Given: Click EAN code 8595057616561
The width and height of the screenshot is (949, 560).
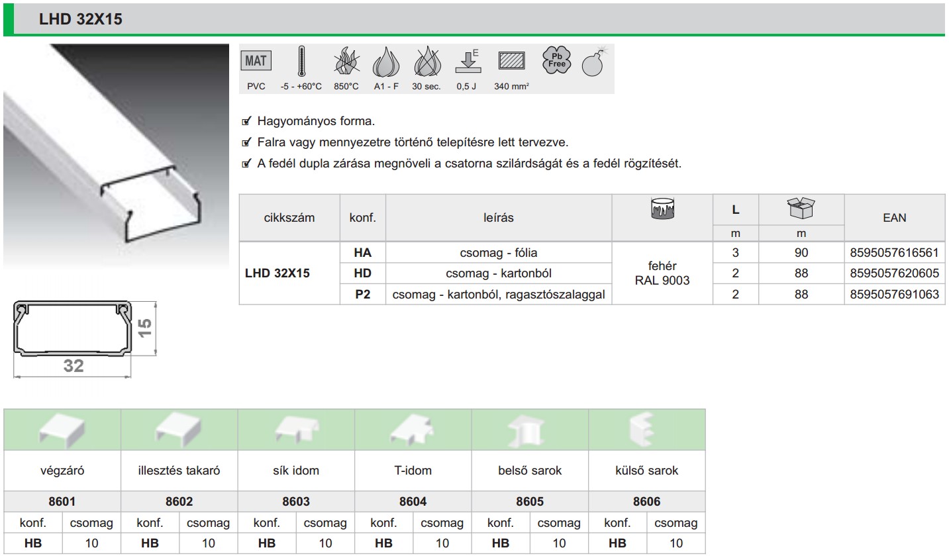Looking at the screenshot, I should coord(894,252).
